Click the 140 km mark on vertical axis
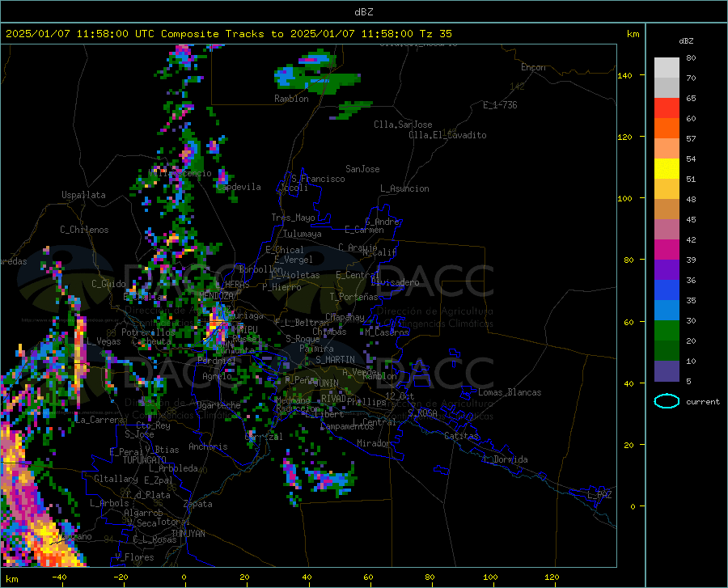 [625, 75]
